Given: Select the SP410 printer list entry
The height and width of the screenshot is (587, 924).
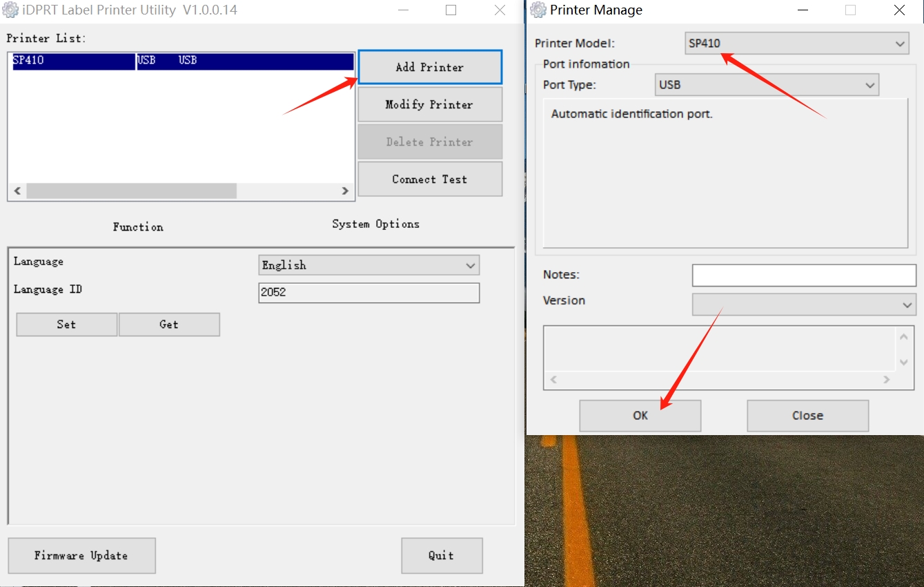Looking at the screenshot, I should coord(72,61).
